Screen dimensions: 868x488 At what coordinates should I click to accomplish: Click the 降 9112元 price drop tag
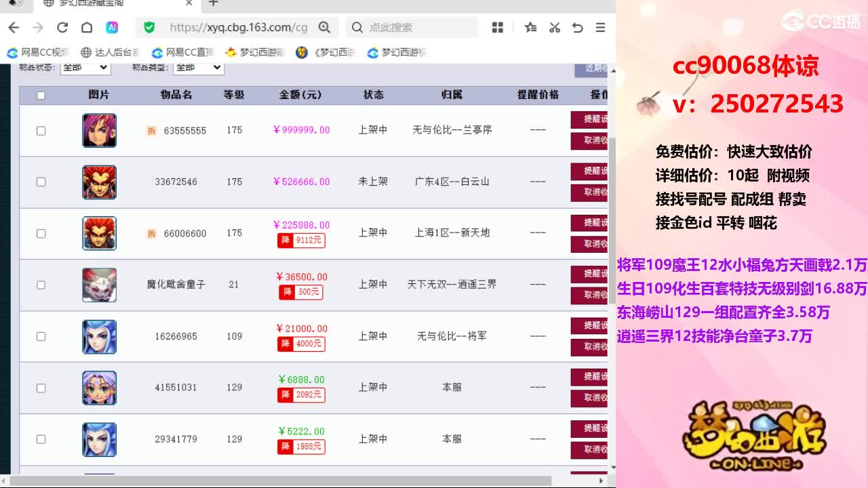301,240
